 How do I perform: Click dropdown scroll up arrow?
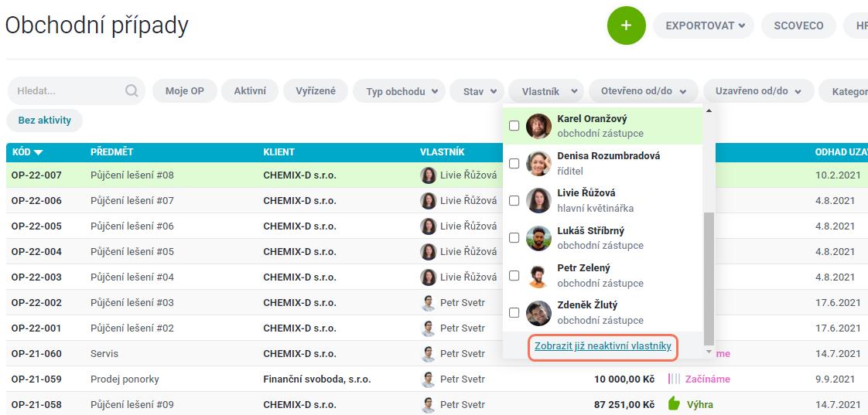click(709, 110)
